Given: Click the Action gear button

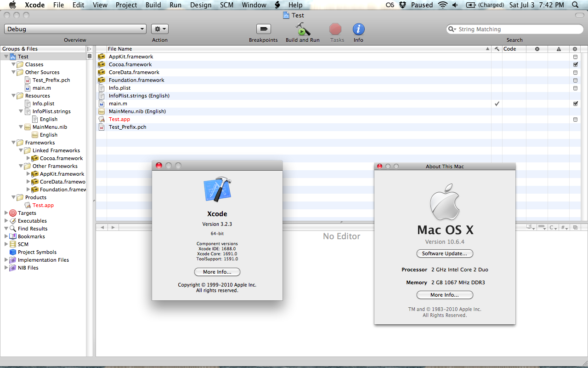Looking at the screenshot, I should click(x=160, y=29).
